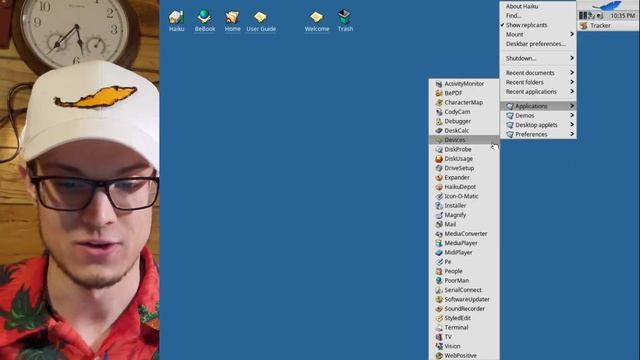Click the DiskUsage app icon
The height and width of the screenshot is (360, 640).
click(x=439, y=159)
